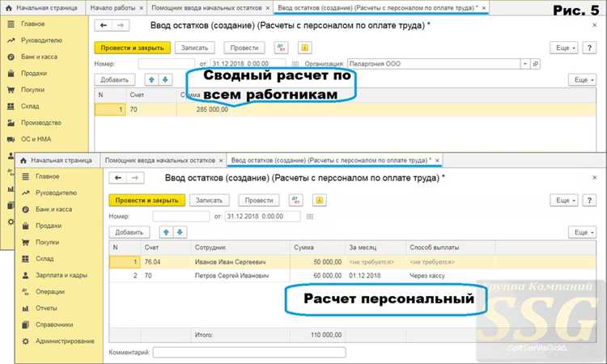607x364 pixels.
Task: Go back arrow in front window
Action: [x=118, y=178]
